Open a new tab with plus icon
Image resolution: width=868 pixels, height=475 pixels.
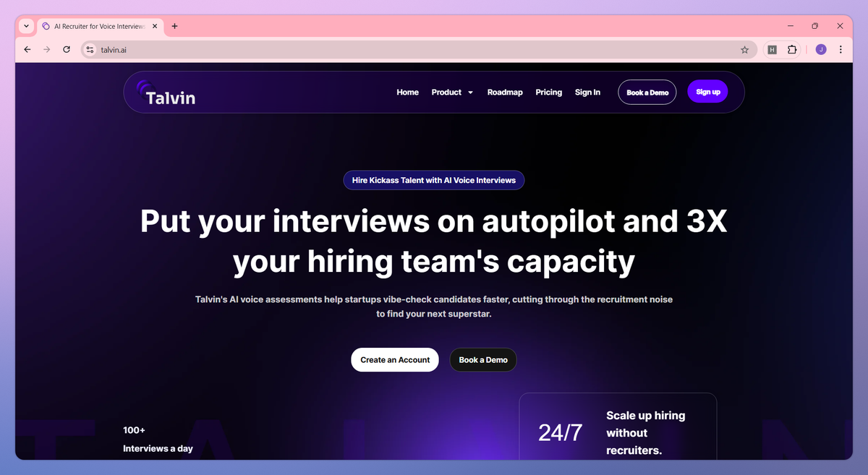(x=174, y=26)
